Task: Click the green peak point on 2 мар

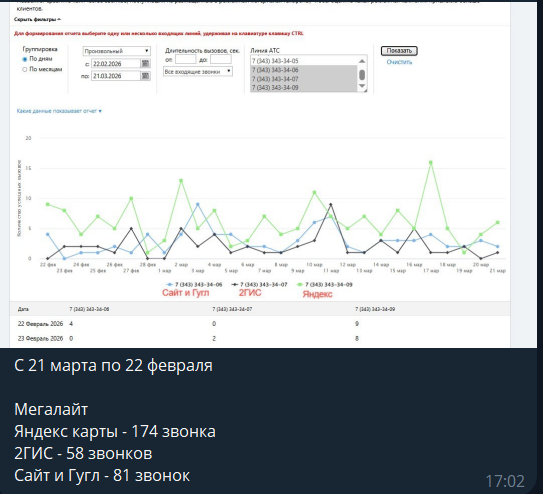Action: 181,180
